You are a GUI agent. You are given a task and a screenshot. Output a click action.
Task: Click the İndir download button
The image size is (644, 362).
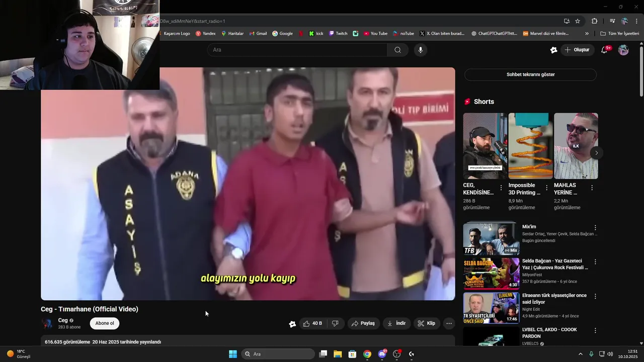click(x=396, y=323)
